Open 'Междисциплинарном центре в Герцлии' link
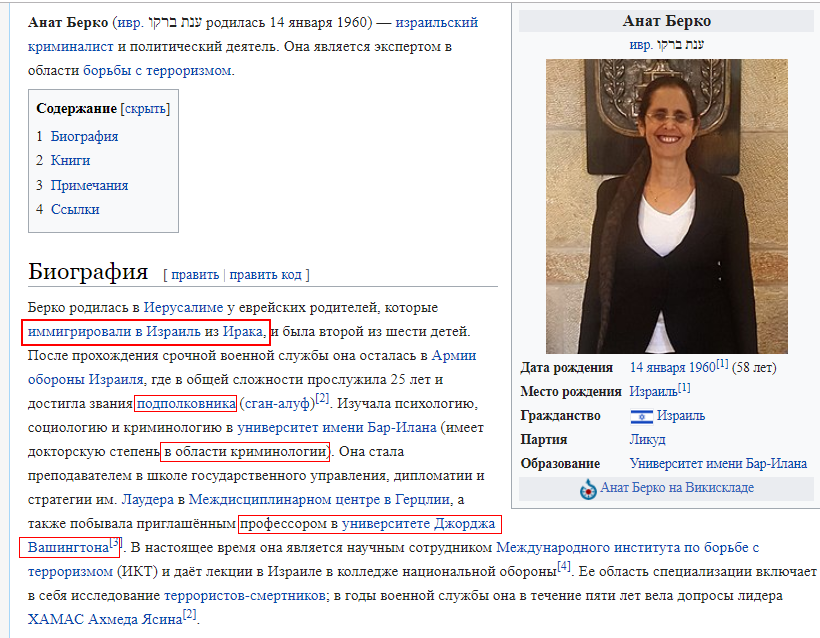Viewport: 820px width, 638px height. (319, 499)
